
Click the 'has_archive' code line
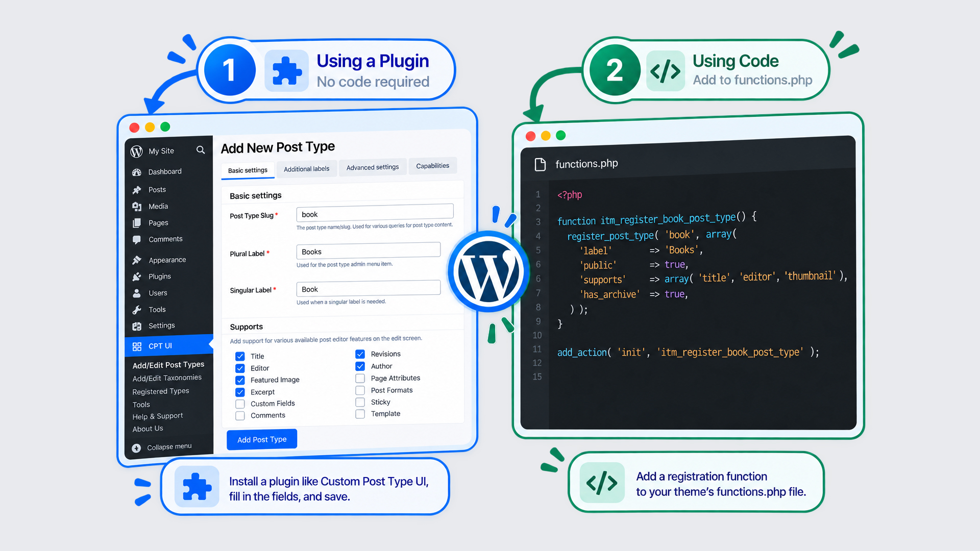pyautogui.click(x=634, y=294)
